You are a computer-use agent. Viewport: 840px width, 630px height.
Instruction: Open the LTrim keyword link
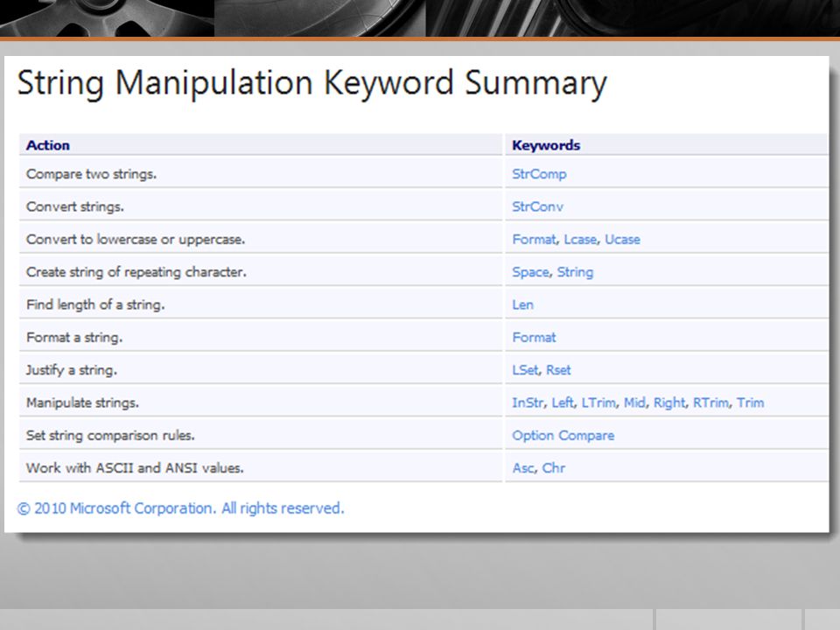pyautogui.click(x=598, y=402)
